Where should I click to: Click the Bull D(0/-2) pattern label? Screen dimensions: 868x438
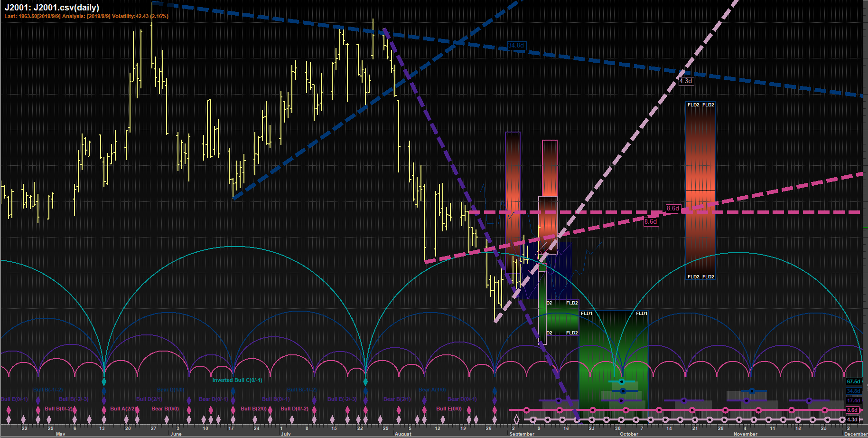[x=295, y=409]
